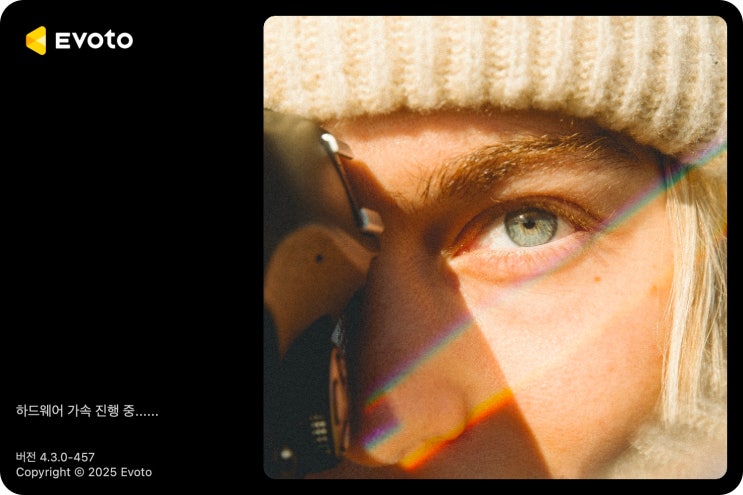
Task: Click the Copyright © 2025 Evoto line
Action: [x=84, y=472]
